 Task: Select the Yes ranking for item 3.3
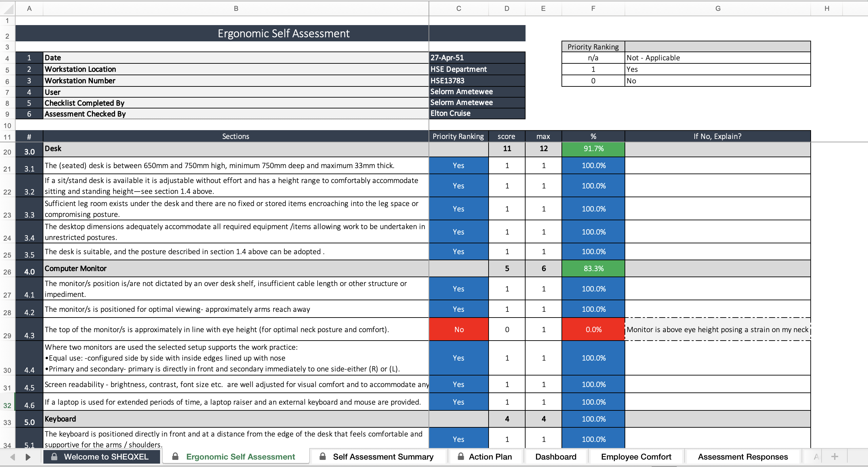point(459,209)
